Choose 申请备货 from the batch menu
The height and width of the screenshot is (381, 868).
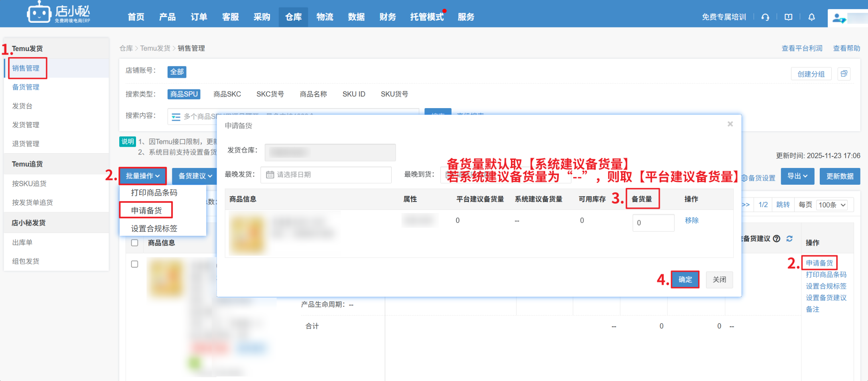[146, 210]
